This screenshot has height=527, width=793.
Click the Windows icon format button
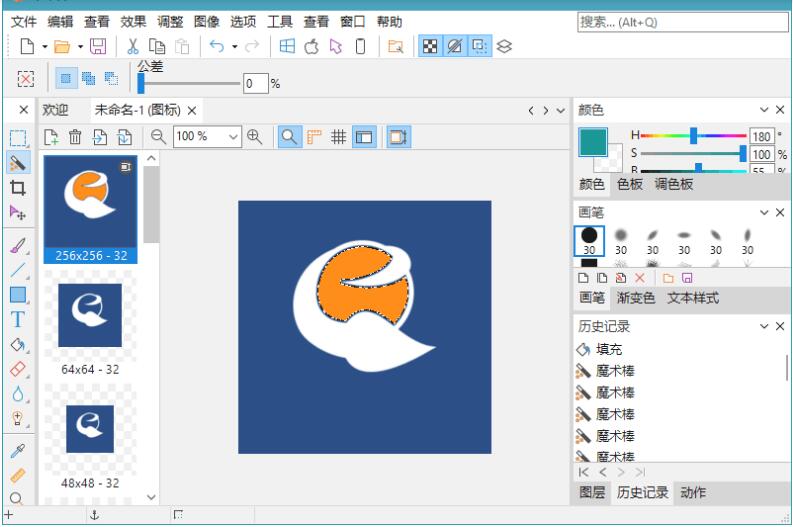(287, 47)
